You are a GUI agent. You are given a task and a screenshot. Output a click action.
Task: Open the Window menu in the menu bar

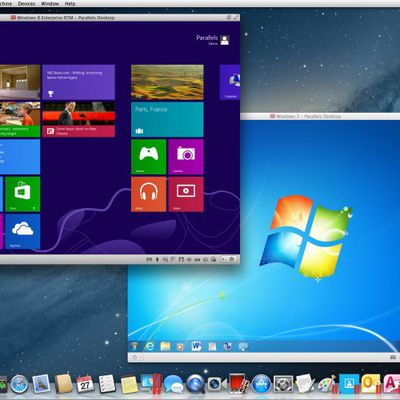click(50, 4)
